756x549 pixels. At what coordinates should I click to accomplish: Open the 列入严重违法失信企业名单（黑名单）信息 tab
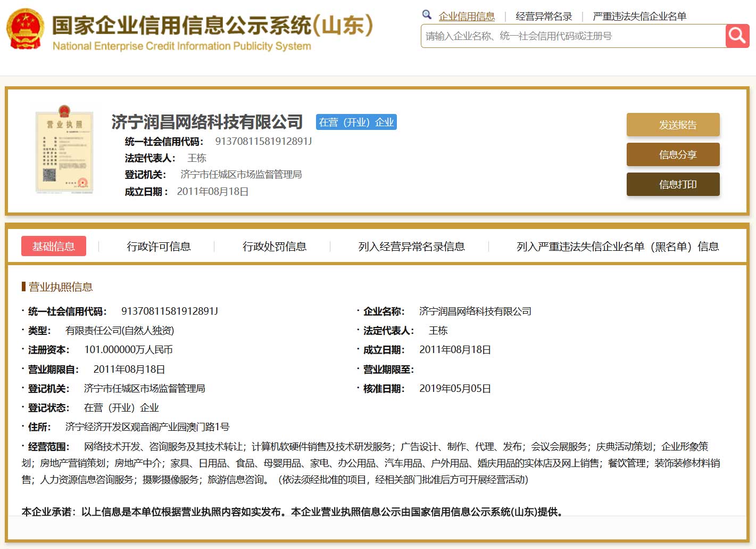click(x=618, y=247)
